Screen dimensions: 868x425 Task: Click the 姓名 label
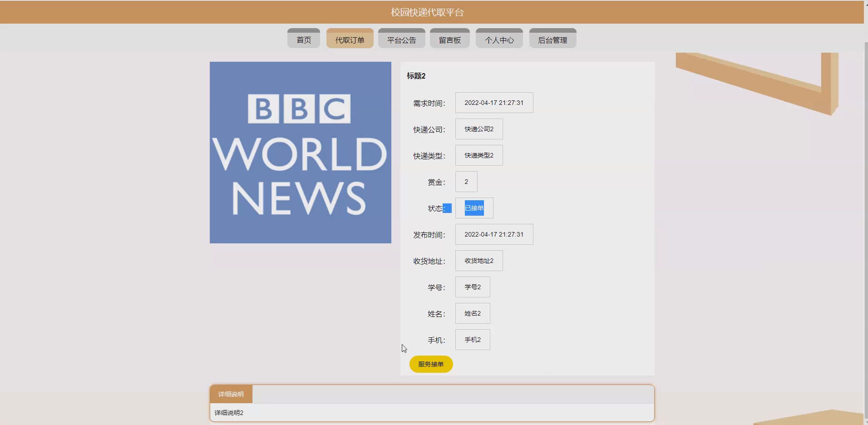[x=436, y=314]
